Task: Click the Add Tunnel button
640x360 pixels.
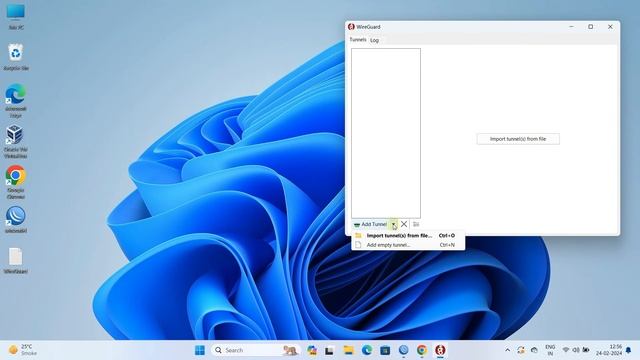Action: pos(370,224)
